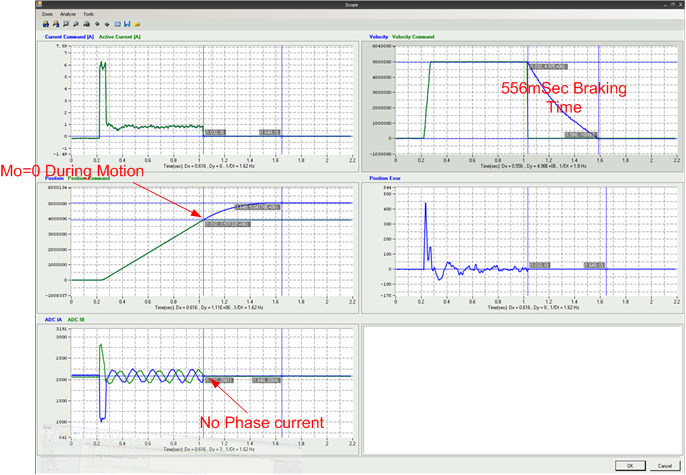686x475 pixels.
Task: Click the printer icon in the toolbar
Action: click(46, 24)
